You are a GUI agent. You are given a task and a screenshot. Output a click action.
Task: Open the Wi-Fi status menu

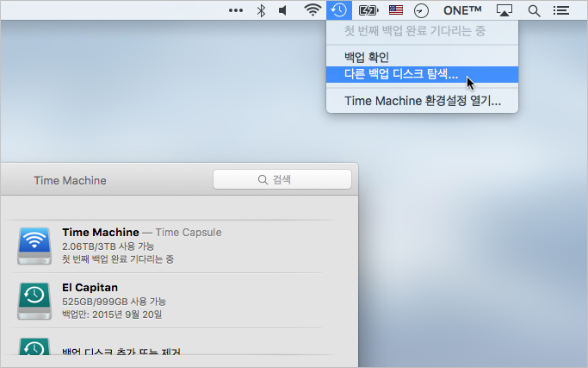(x=313, y=10)
